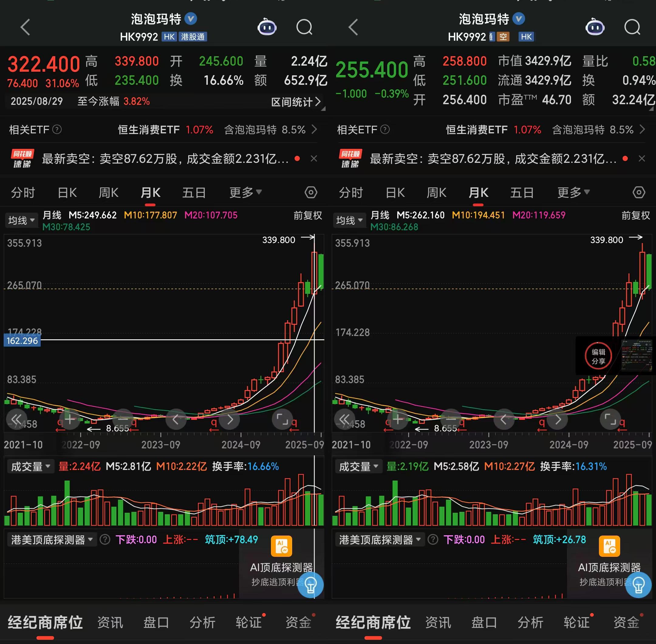
Task: Move right chart cursor to next candle
Action: point(557,419)
